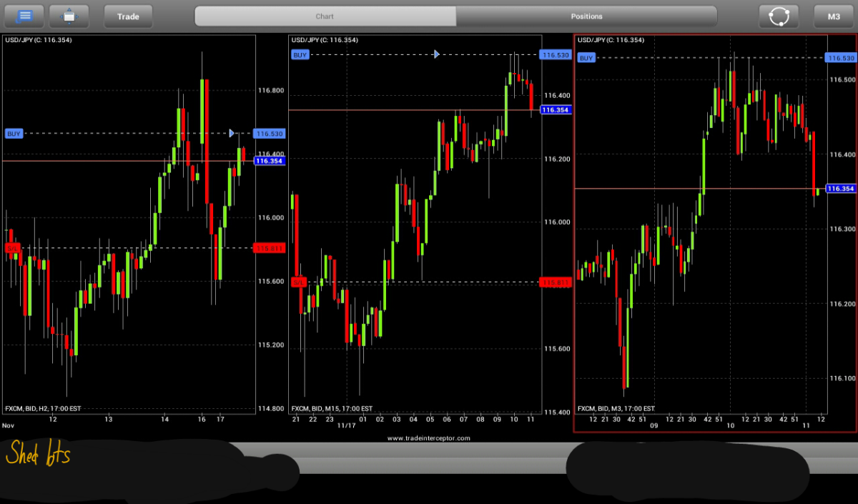858x504 pixels.
Task: Click the USD/JPY title of the M15 chart
Action: click(325, 40)
